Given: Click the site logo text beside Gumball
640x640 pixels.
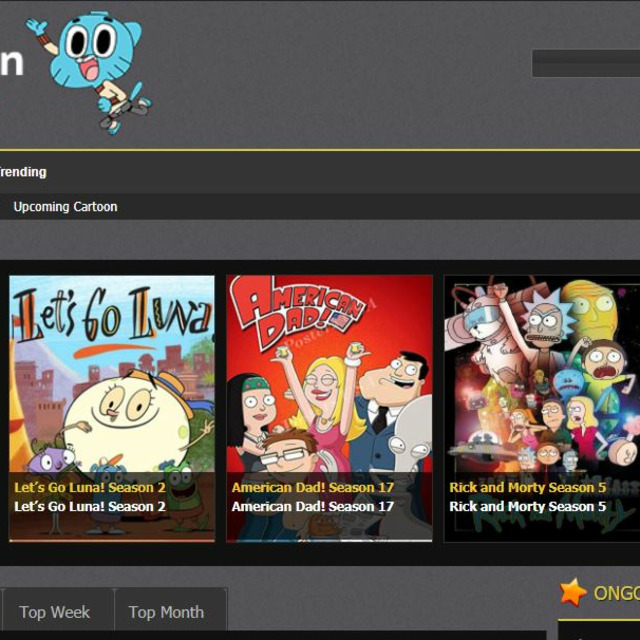Looking at the screenshot, I should 11,62.
